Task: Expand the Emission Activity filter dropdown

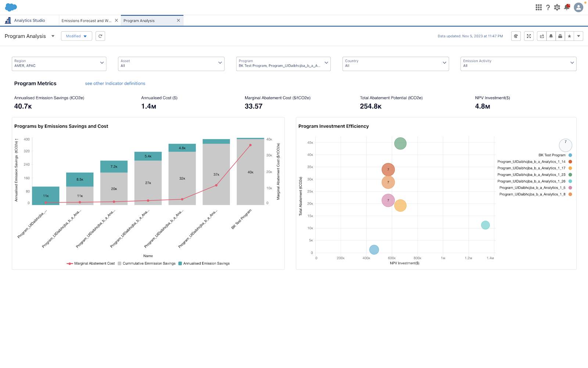Action: coord(519,64)
